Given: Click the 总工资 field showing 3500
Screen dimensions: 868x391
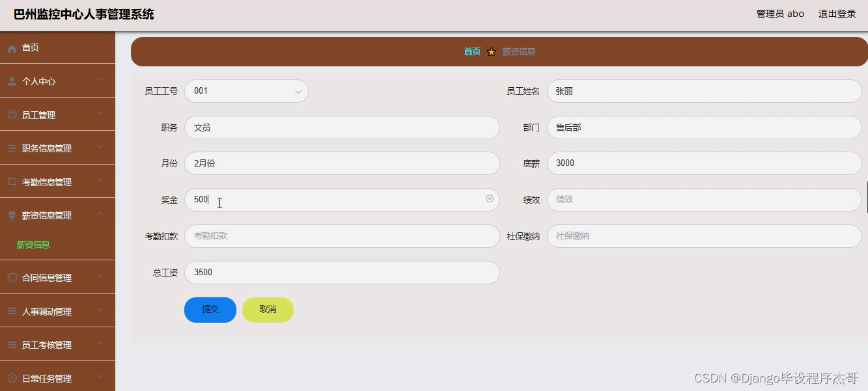Looking at the screenshot, I should [342, 273].
